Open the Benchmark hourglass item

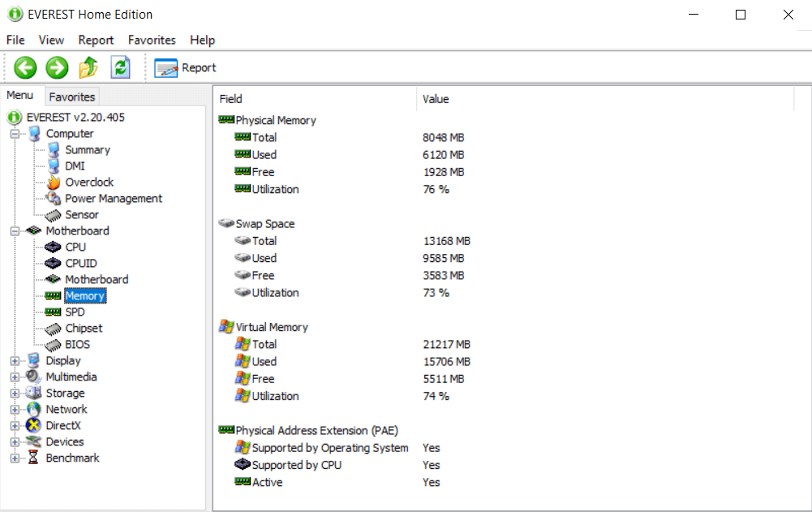[73, 458]
